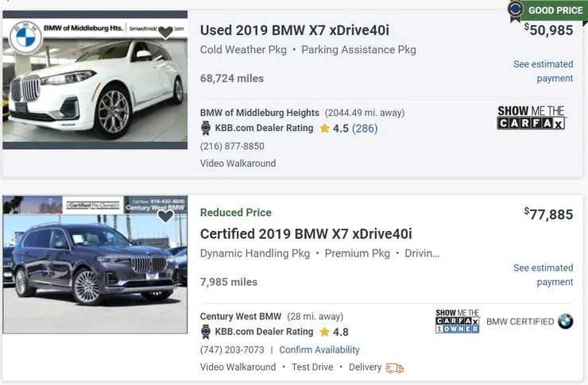Open Used 2019 BMW X7 xDrive40i listing
The width and height of the screenshot is (588, 385).
click(295, 31)
